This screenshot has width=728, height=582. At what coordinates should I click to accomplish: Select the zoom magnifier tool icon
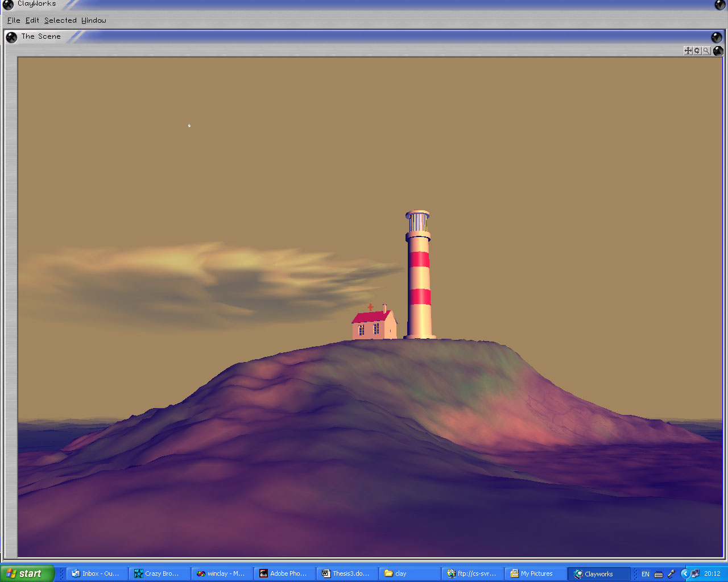click(706, 51)
